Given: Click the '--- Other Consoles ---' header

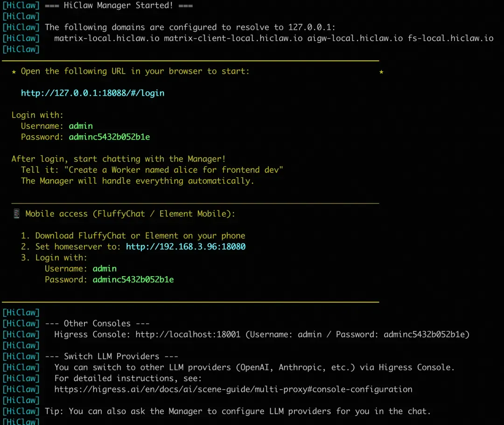Looking at the screenshot, I should [97, 323].
